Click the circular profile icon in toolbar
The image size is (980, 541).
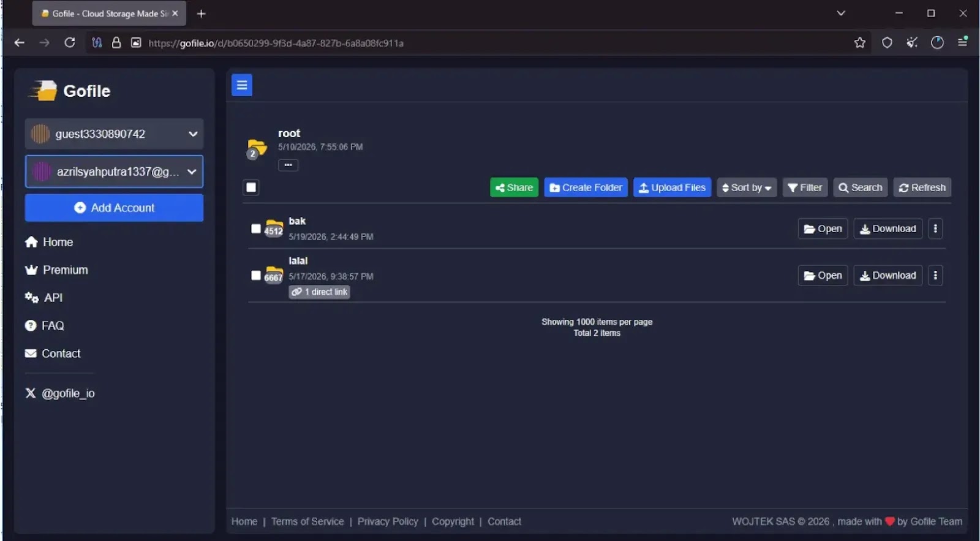[x=937, y=42]
